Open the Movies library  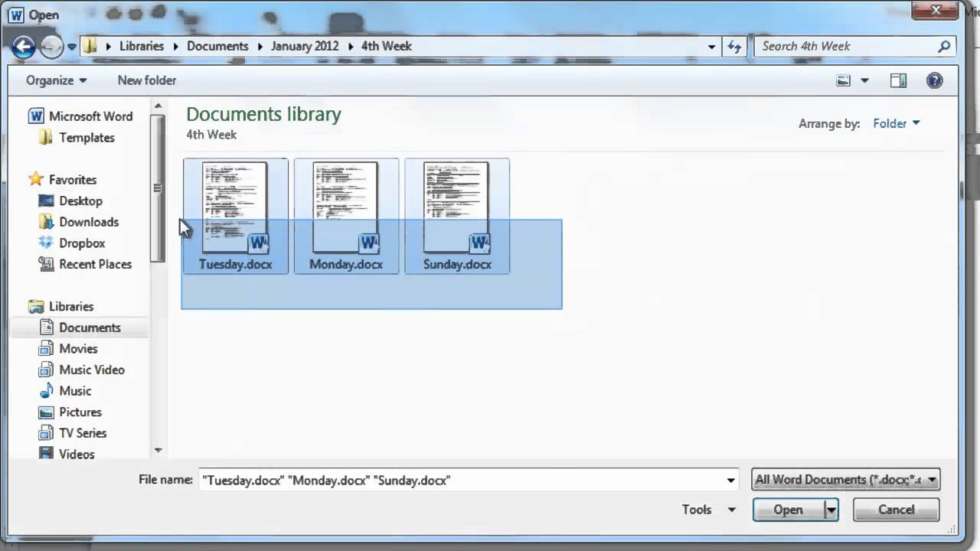[68, 348]
